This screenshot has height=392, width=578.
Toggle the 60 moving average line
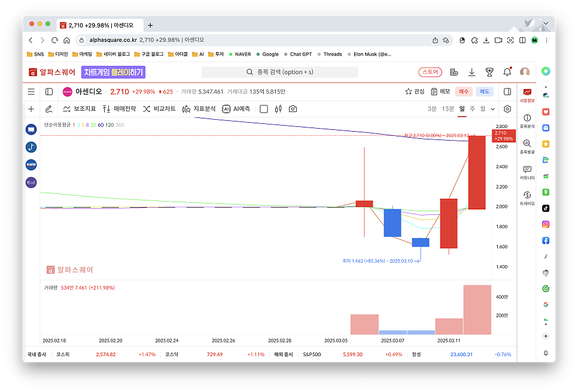click(101, 125)
